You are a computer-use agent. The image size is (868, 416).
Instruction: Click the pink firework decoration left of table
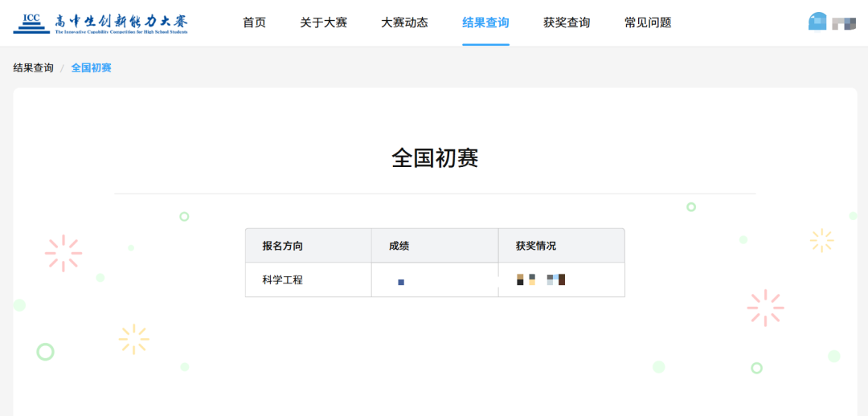tap(63, 253)
